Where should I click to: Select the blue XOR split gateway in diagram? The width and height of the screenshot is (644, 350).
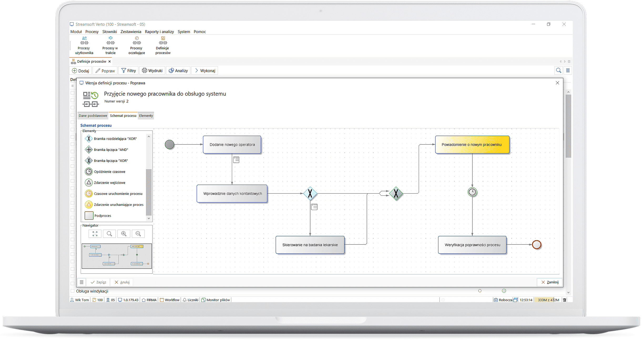tap(310, 194)
